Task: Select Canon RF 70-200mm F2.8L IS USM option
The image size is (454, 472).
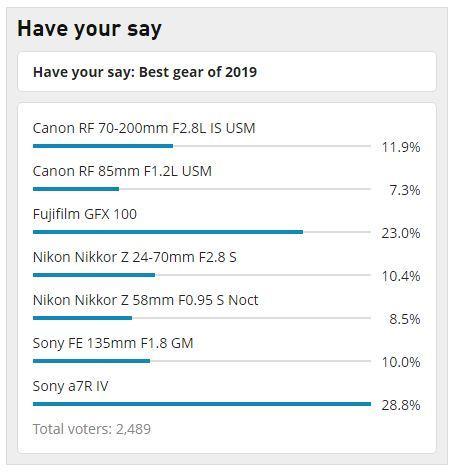Action: click(144, 128)
